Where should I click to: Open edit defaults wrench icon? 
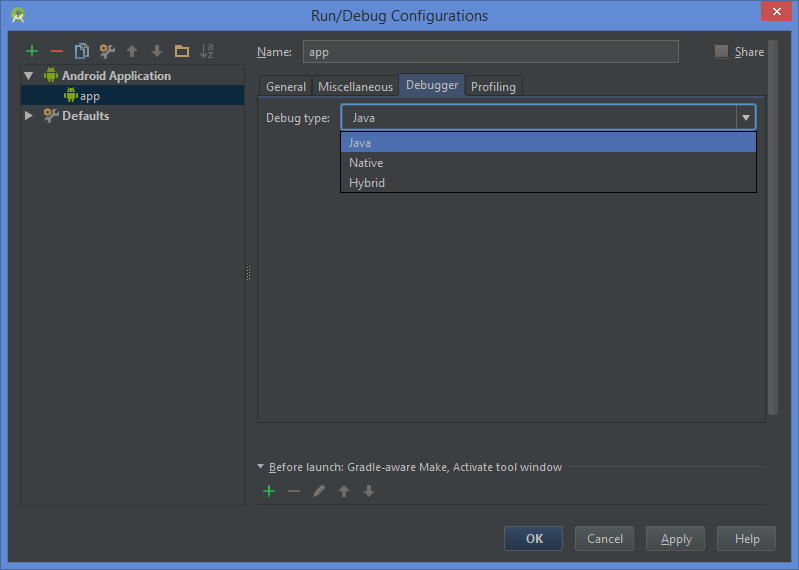[107, 51]
